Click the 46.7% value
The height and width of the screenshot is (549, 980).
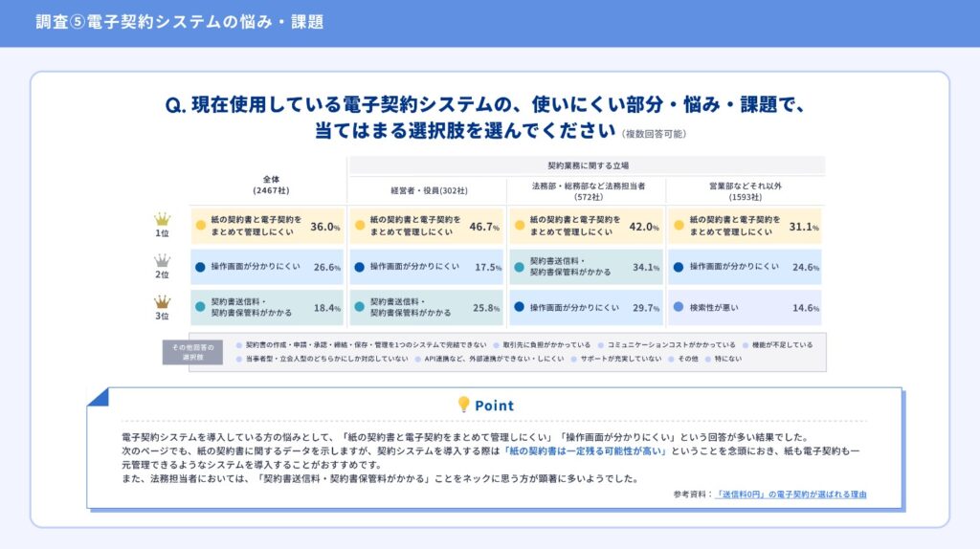(x=484, y=227)
